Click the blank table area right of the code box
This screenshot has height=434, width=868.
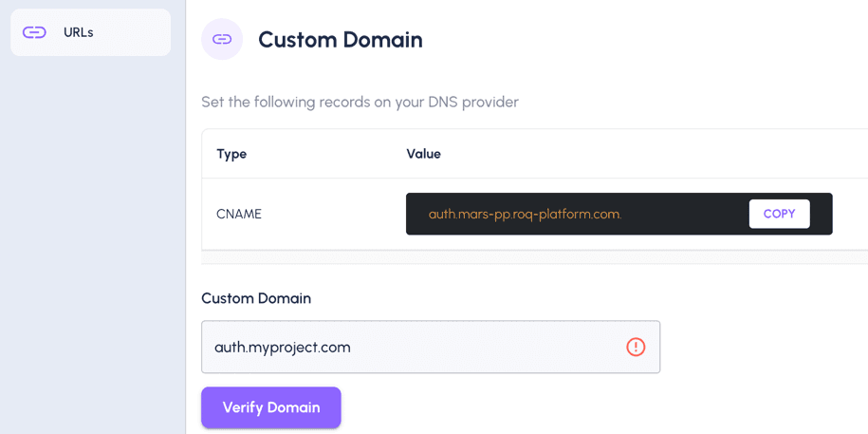[850, 214]
